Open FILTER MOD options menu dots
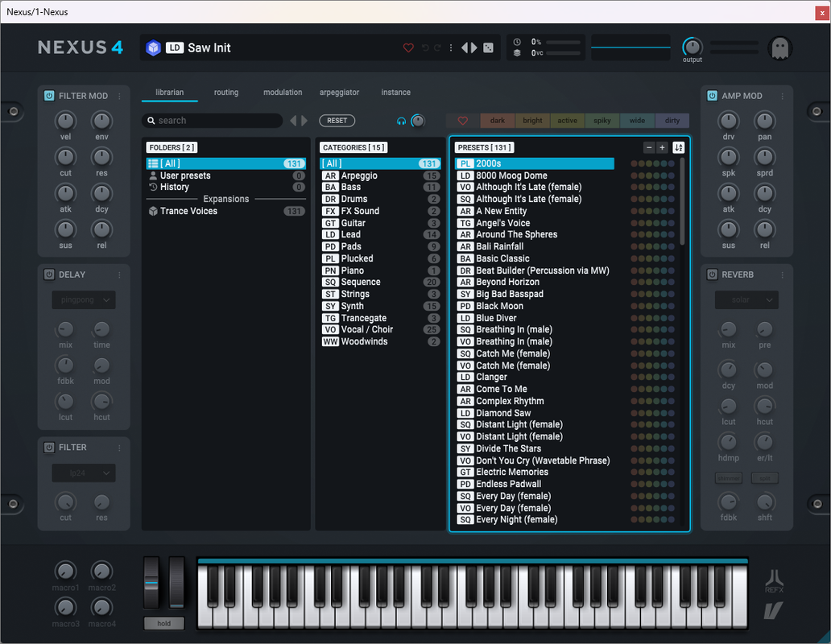 (119, 96)
